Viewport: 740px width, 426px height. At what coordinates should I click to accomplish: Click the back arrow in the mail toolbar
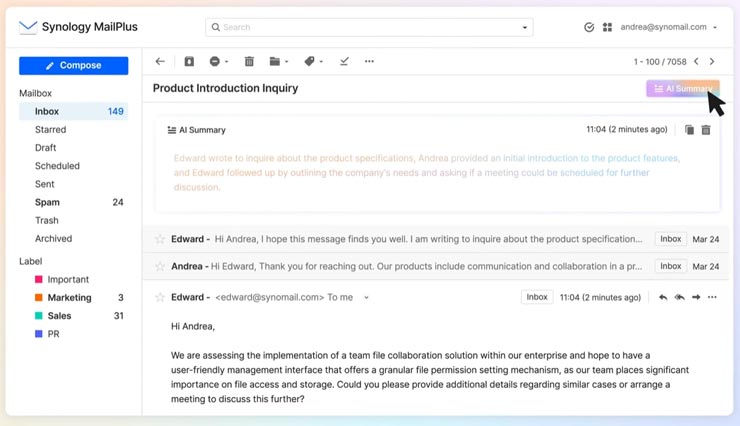160,62
